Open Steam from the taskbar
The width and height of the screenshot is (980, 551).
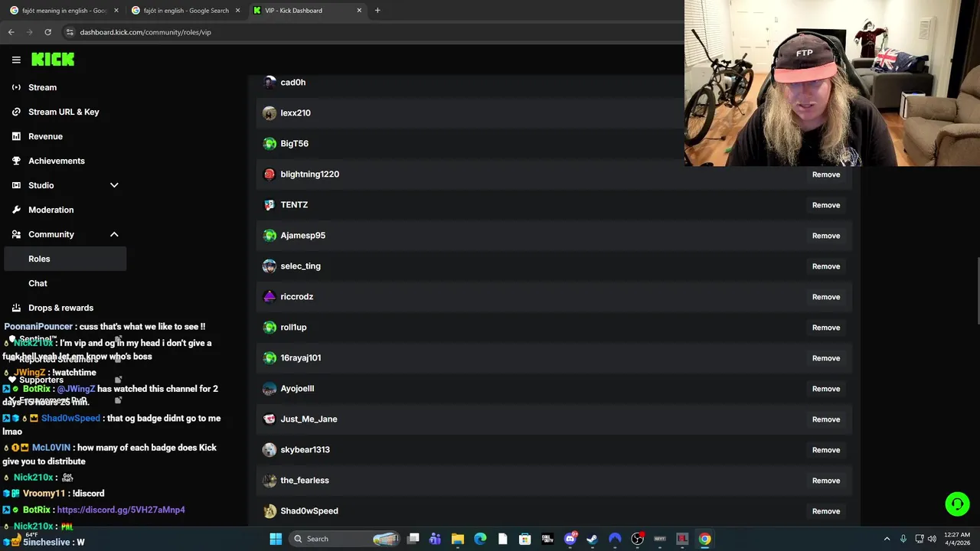593,539
